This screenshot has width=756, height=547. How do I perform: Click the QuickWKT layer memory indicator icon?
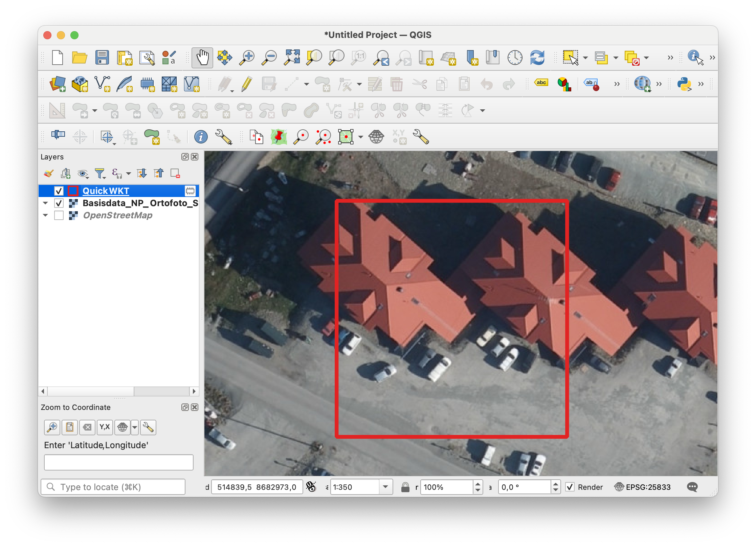pyautogui.click(x=190, y=191)
